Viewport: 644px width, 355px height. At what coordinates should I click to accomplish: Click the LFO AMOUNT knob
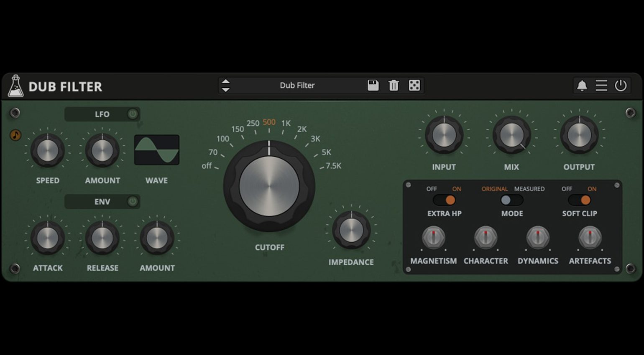click(102, 150)
